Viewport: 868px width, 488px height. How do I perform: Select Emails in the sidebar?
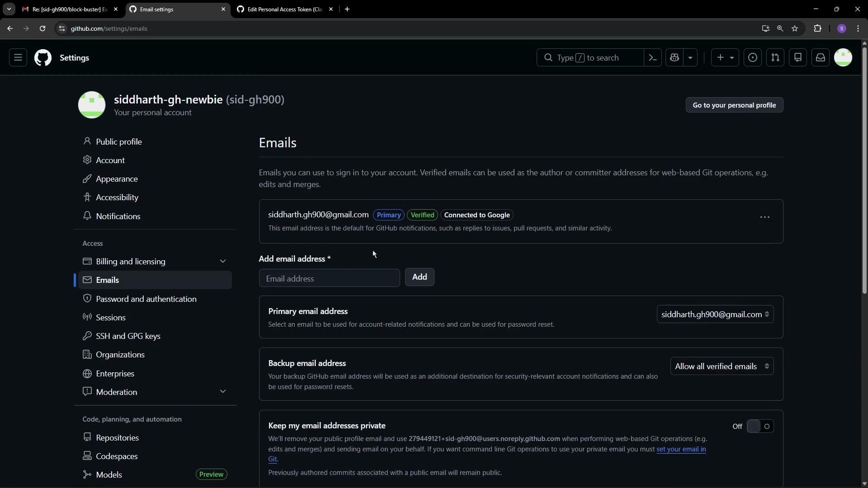click(x=155, y=280)
